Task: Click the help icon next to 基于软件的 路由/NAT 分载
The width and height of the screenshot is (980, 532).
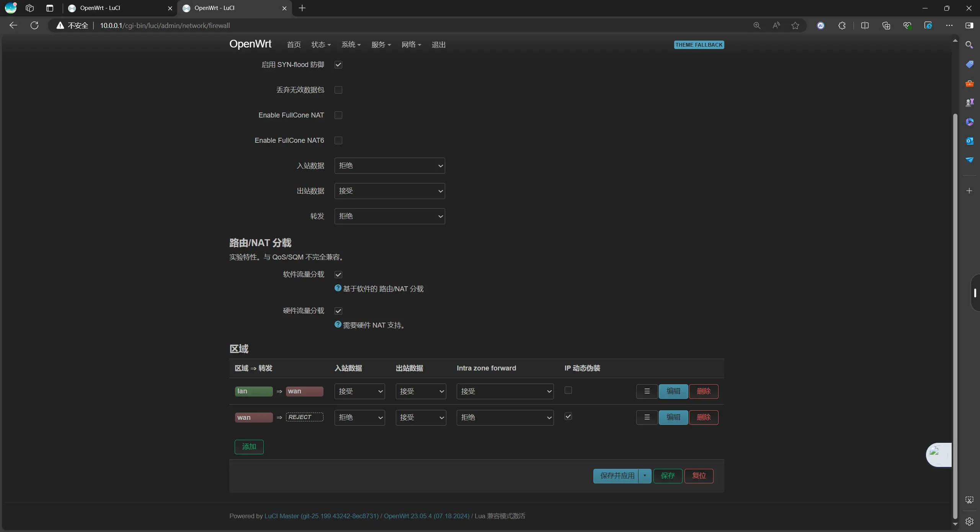Action: point(338,288)
